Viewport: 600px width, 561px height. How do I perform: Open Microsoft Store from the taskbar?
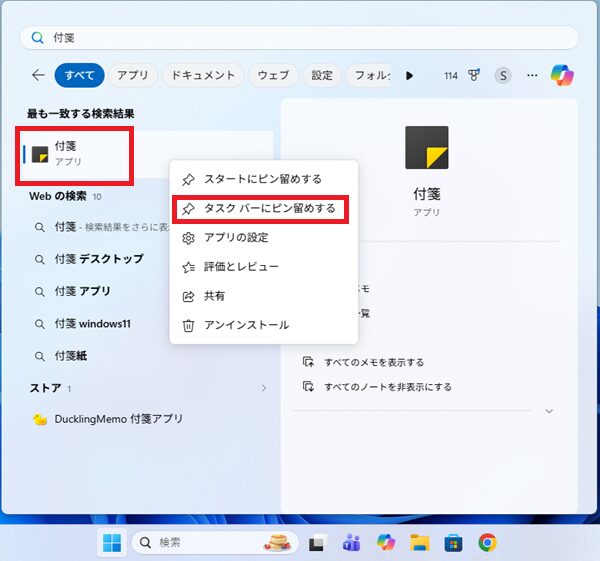[x=453, y=542]
